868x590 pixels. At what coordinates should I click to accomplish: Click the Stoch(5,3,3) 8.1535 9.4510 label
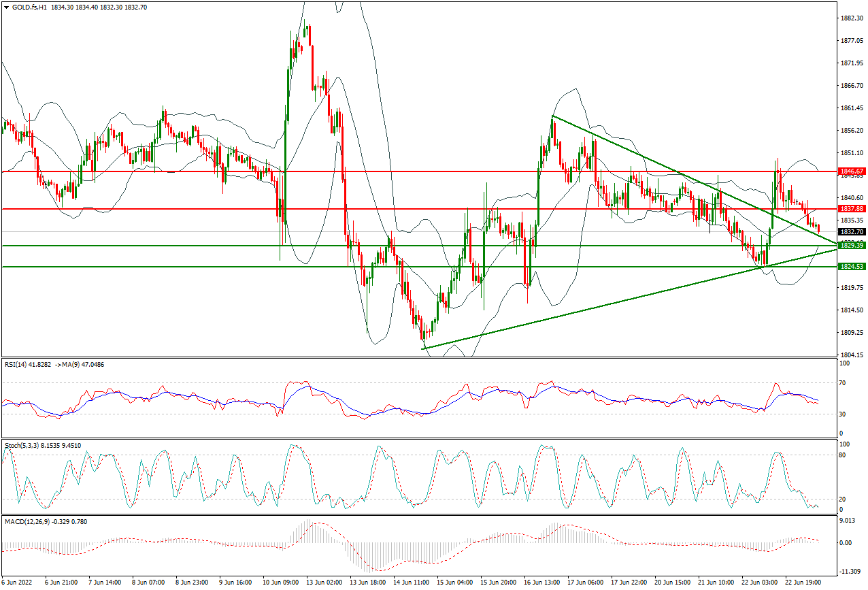click(44, 446)
